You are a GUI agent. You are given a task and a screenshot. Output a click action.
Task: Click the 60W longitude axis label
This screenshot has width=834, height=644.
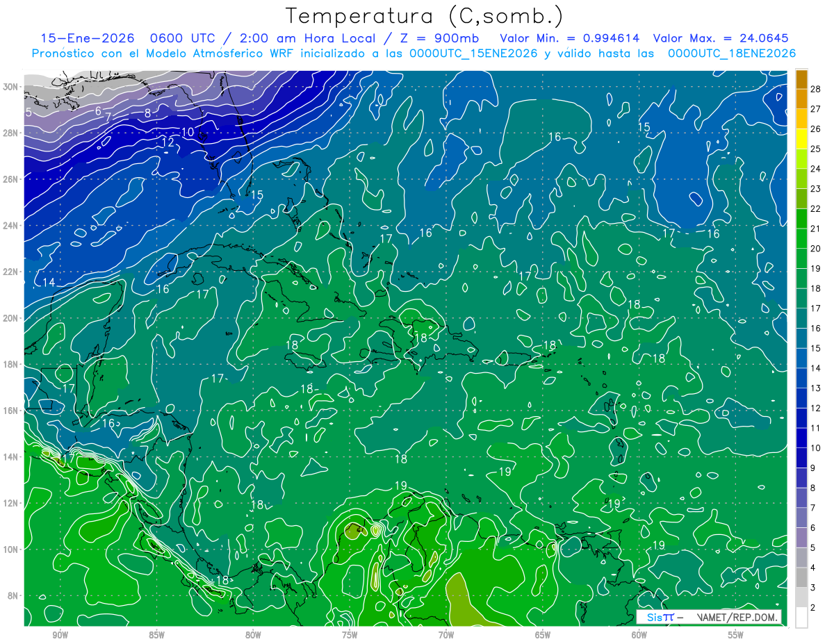(639, 635)
